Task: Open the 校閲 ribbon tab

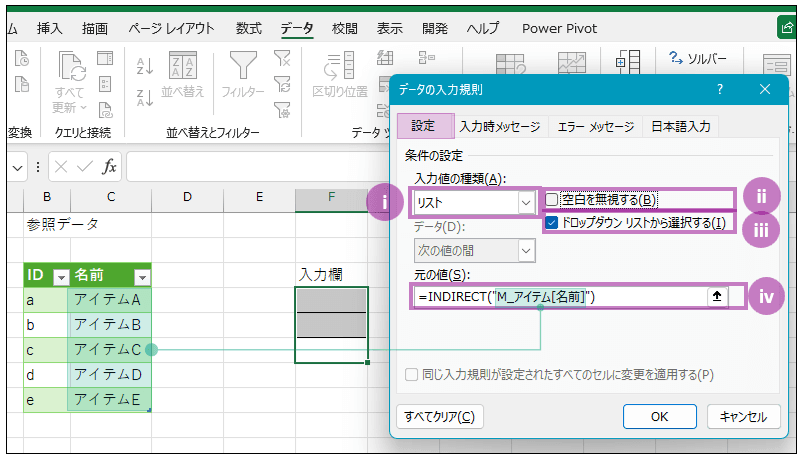Action: point(344,28)
